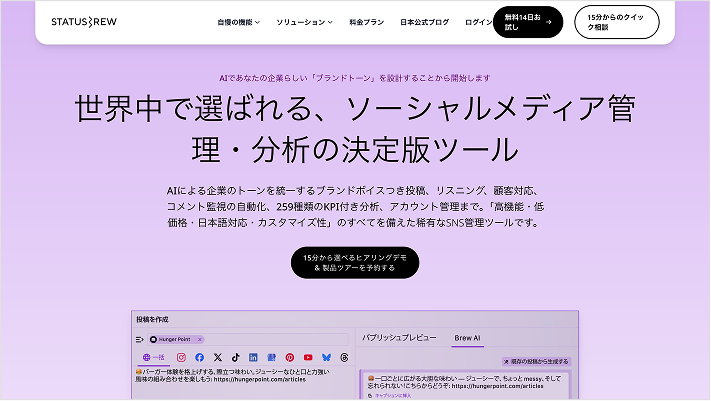711x401 pixels.
Task: Go to the ログイン page
Action: point(478,22)
